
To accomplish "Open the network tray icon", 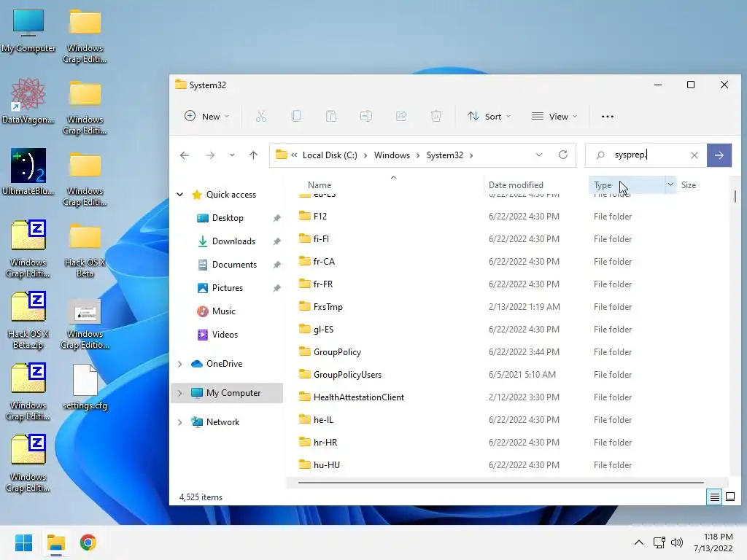I will tap(659, 542).
